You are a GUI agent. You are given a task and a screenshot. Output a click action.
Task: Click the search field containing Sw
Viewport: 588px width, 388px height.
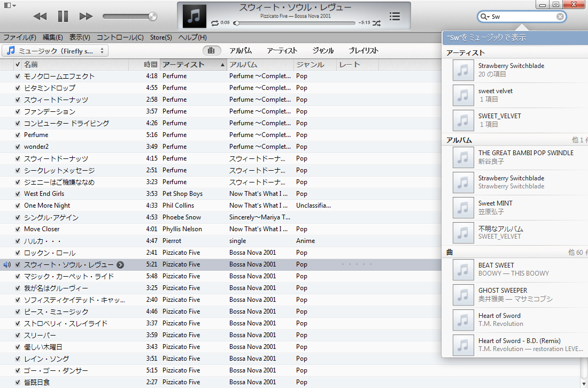coord(522,17)
